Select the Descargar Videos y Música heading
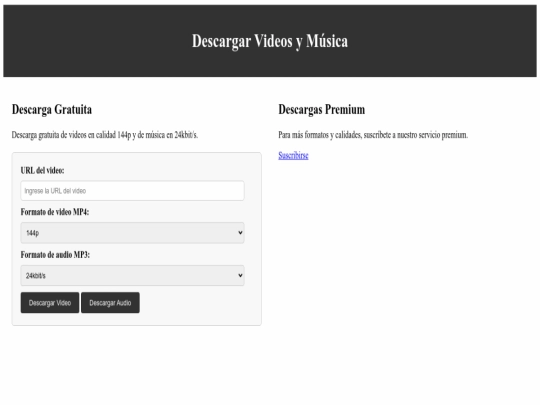The image size is (540, 405). [x=270, y=41]
